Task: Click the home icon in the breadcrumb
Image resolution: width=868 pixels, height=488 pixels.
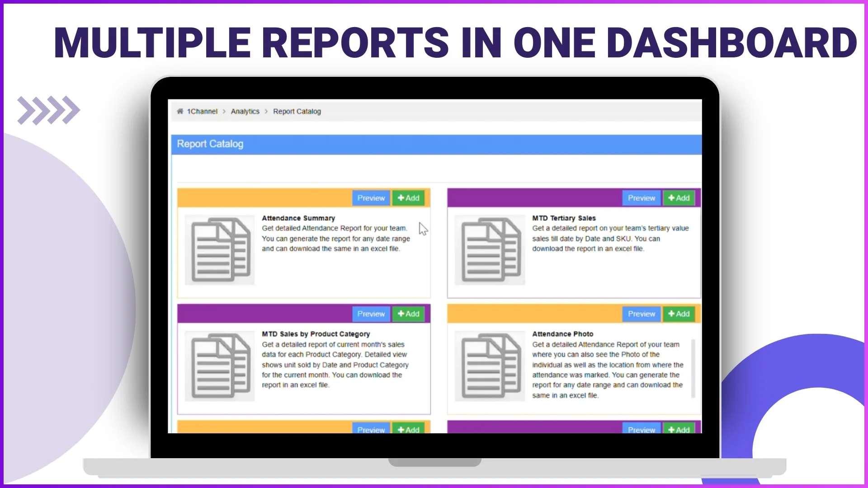Action: (180, 111)
